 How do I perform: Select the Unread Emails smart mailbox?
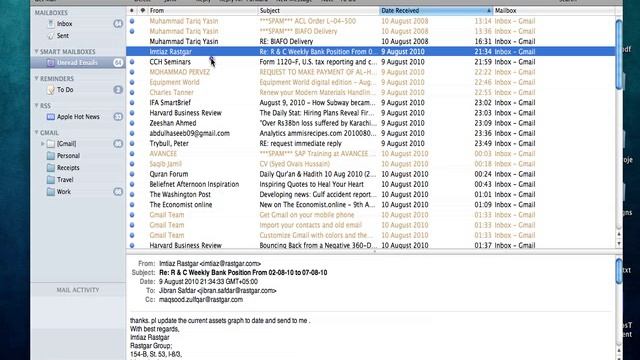(x=77, y=62)
